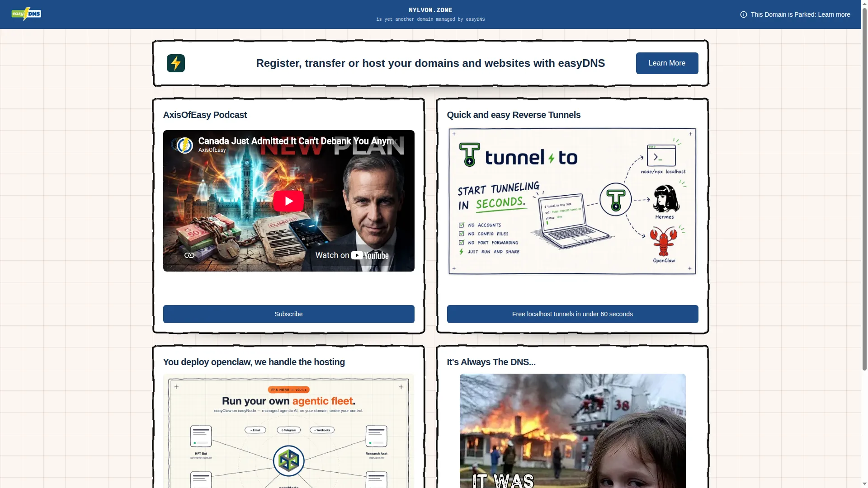The image size is (868, 488).
Task: Open the video title link
Action: click(x=298, y=141)
